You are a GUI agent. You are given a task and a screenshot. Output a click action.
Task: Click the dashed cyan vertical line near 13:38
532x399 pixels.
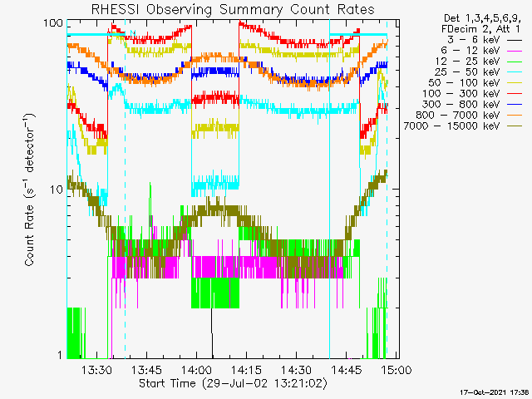(126, 189)
